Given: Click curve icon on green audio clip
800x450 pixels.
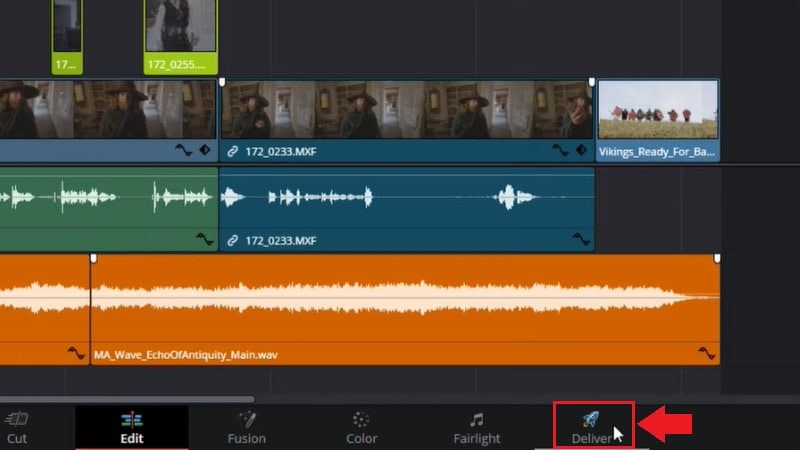Looking at the screenshot, I should pyautogui.click(x=205, y=239).
